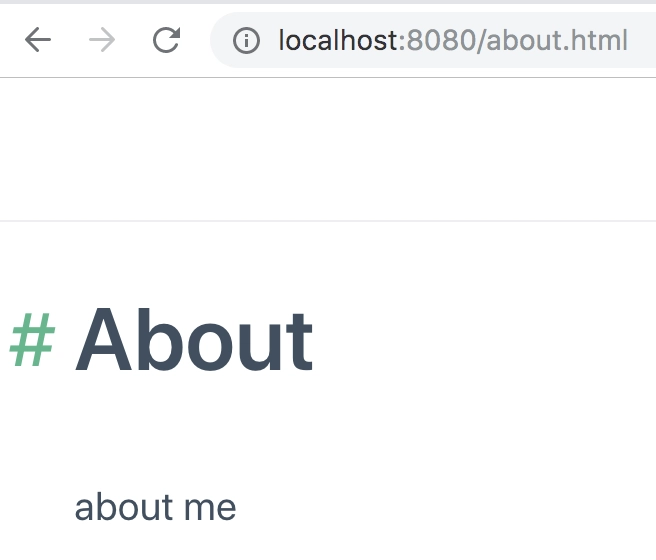The width and height of the screenshot is (656, 560).
Task: Go back to the previous page
Action: (38, 40)
